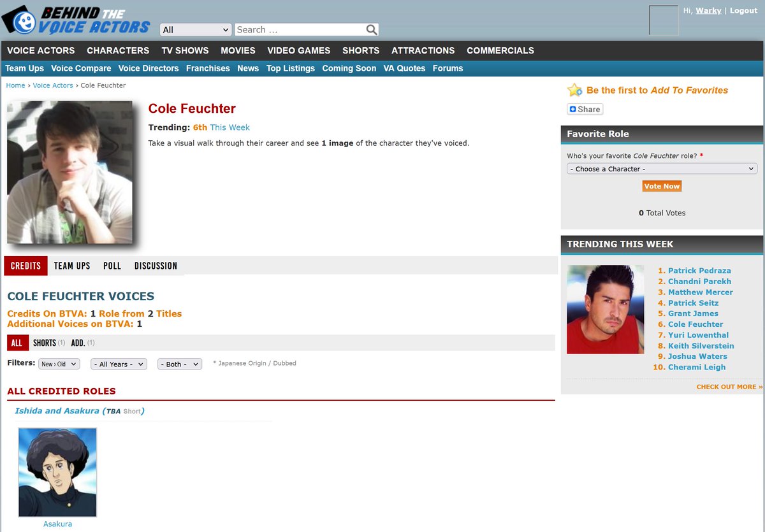This screenshot has height=532, width=765.
Task: Open the News page
Action: (248, 68)
